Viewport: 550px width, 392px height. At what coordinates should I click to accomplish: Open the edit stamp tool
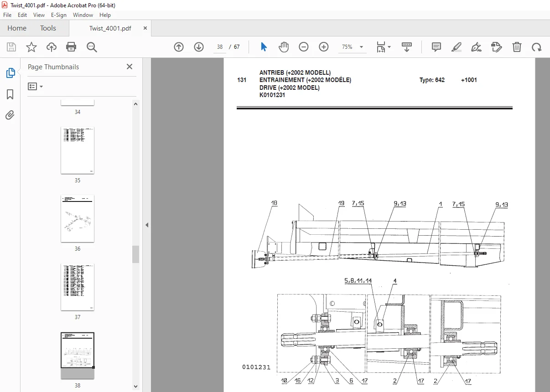pos(497,47)
